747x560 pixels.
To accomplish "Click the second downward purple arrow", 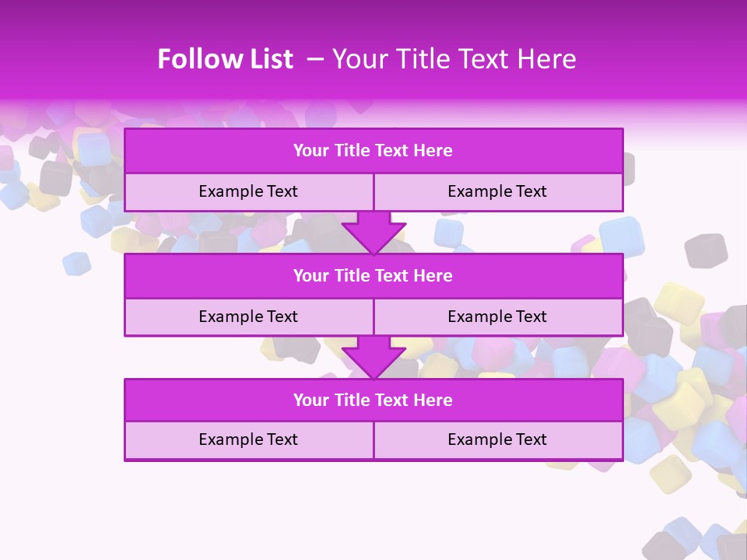I will [373, 358].
